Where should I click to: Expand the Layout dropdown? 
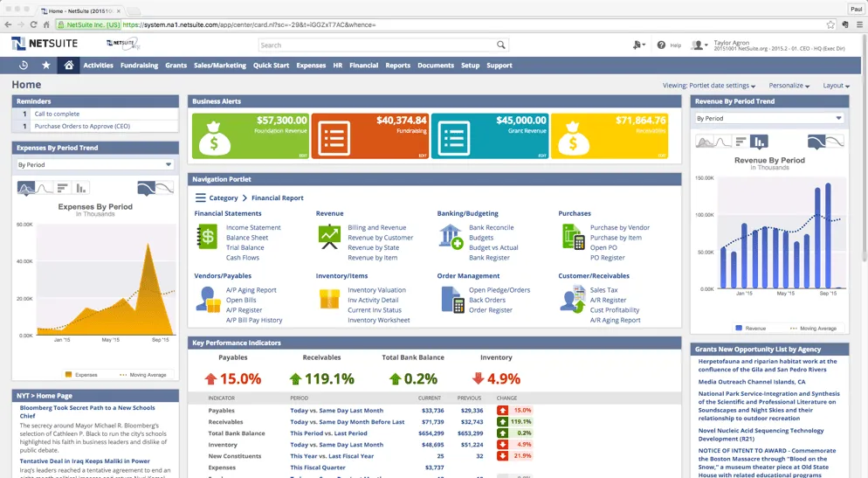(836, 86)
